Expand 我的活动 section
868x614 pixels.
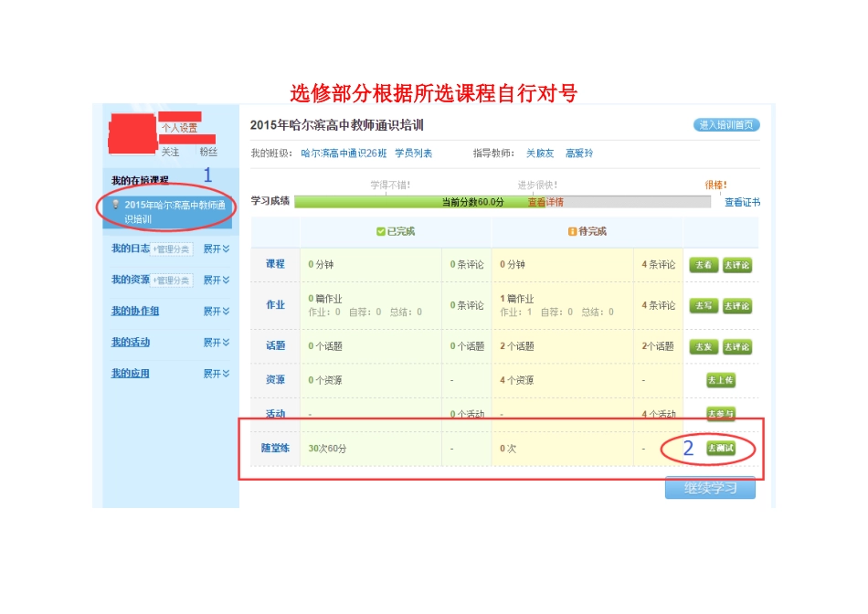(x=217, y=343)
